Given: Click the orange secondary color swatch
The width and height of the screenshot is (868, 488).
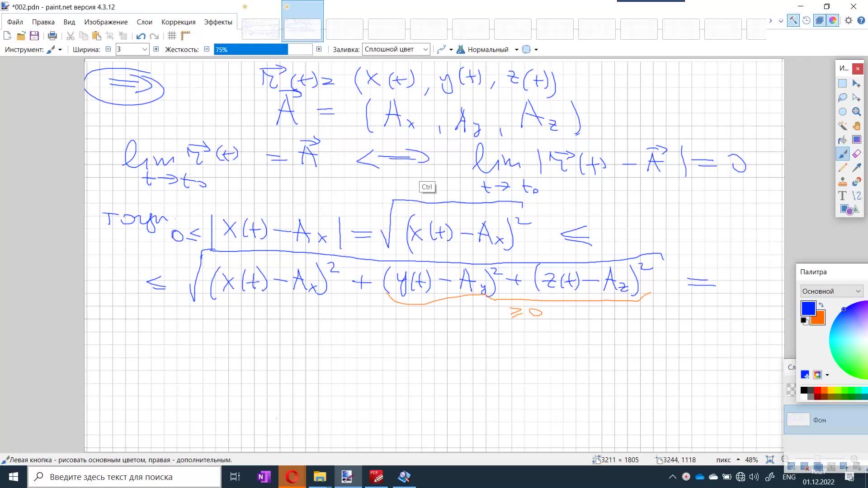Looking at the screenshot, I should 820,320.
